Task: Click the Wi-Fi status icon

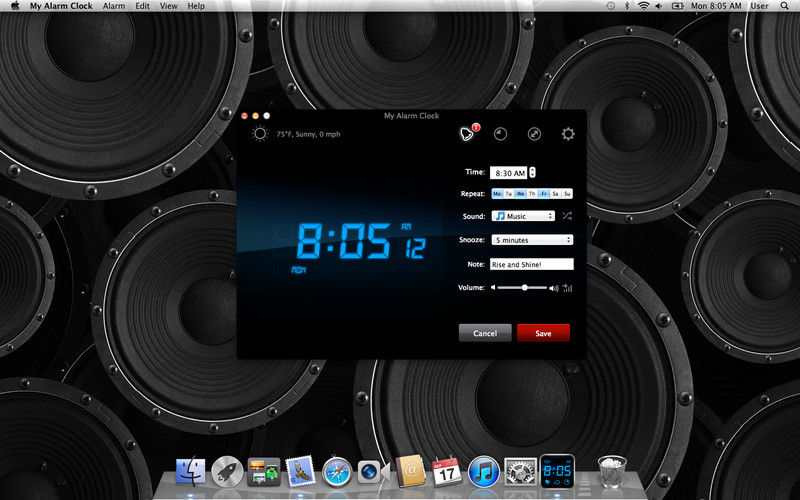Action: pyautogui.click(x=644, y=6)
